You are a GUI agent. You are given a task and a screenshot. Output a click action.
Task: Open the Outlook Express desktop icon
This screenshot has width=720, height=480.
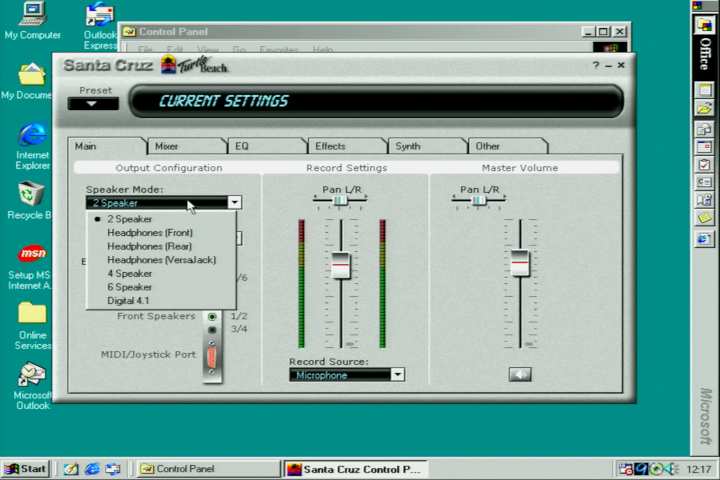100,26
